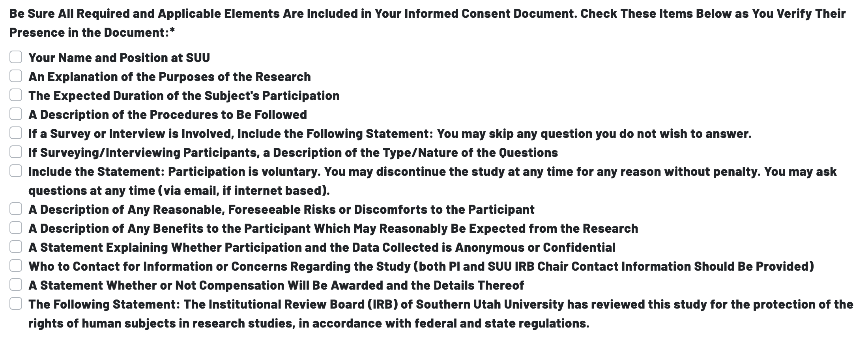Check the 'Who to Contact for Information' box

[x=16, y=266]
